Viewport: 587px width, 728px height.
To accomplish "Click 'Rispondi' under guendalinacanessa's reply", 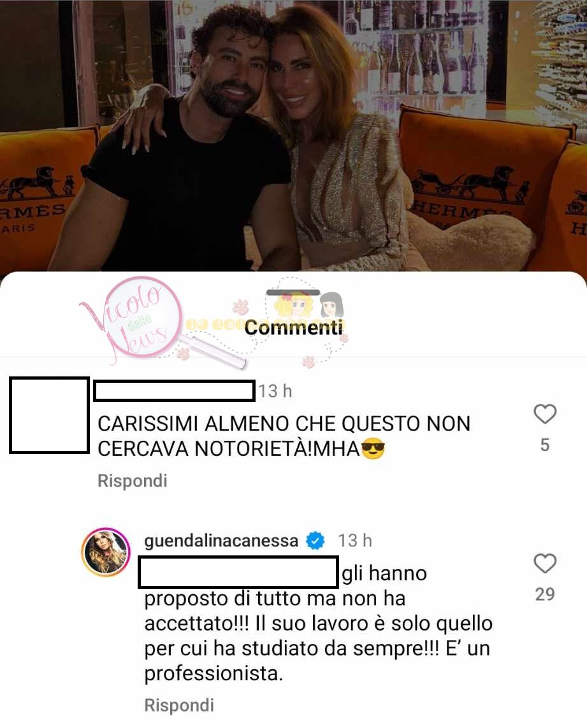I will pyautogui.click(x=179, y=705).
